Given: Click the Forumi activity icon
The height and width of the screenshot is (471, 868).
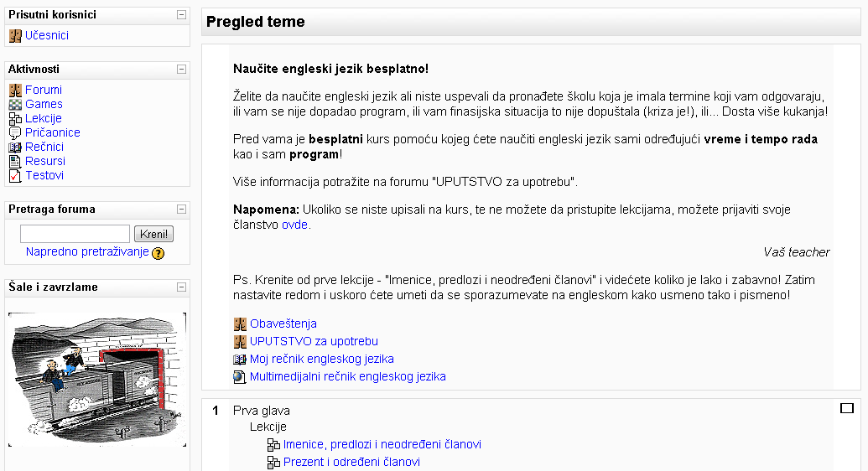Looking at the screenshot, I should coord(15,91).
